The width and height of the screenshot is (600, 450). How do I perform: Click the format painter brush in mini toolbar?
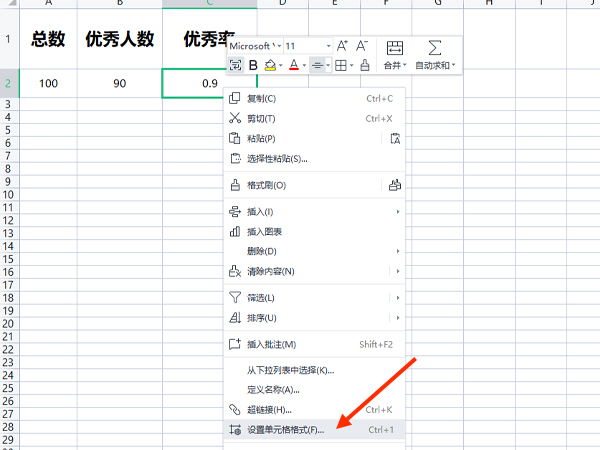(365, 65)
